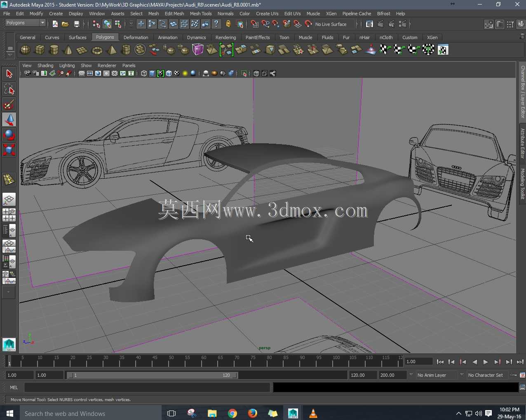526x420 pixels.
Task: Create a polygon pyramid from the shelf
Action: pyautogui.click(x=111, y=50)
